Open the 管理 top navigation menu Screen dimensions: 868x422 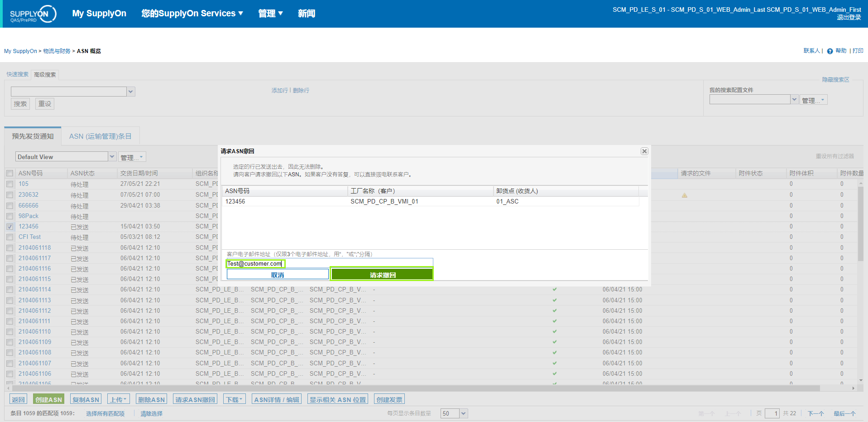[270, 14]
